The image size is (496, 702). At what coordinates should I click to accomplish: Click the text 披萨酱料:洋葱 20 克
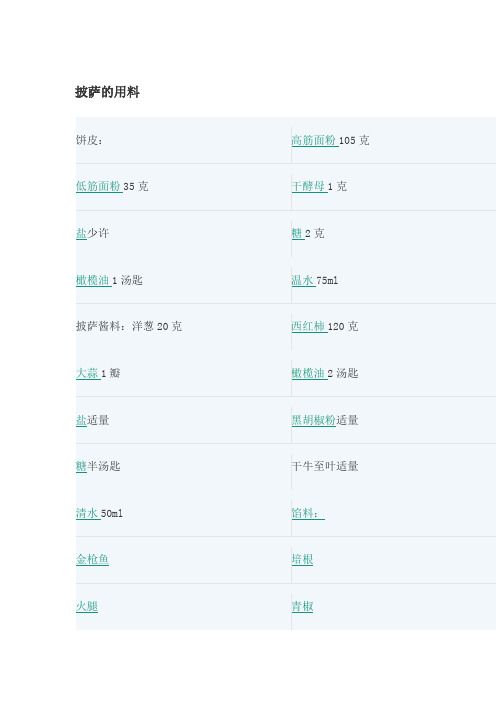click(129, 326)
